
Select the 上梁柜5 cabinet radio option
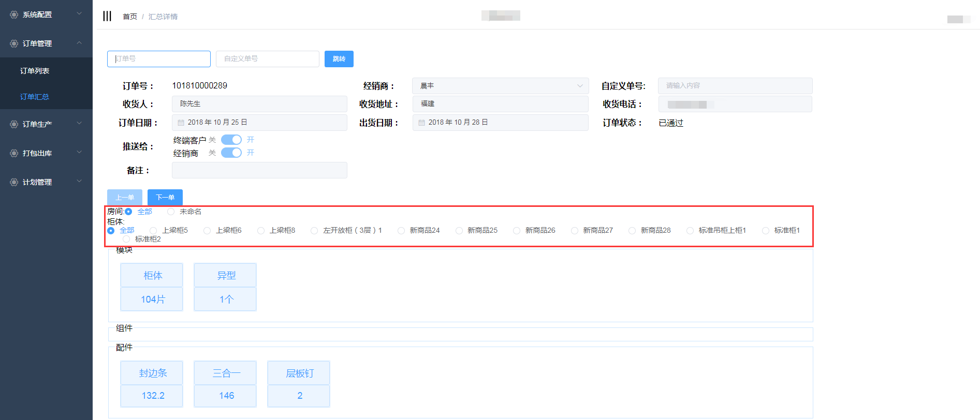[153, 231]
